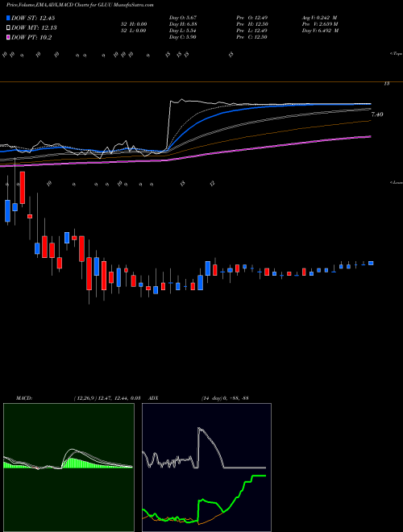Image resolution: width=403 pixels, height=532 pixels.
Task: Click the bright green +DI line in ADX chart
Action: pyautogui.click(x=238, y=496)
